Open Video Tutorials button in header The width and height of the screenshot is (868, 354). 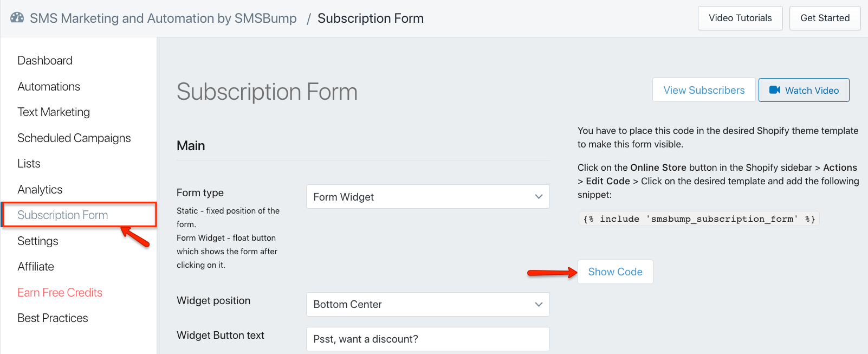pos(740,18)
